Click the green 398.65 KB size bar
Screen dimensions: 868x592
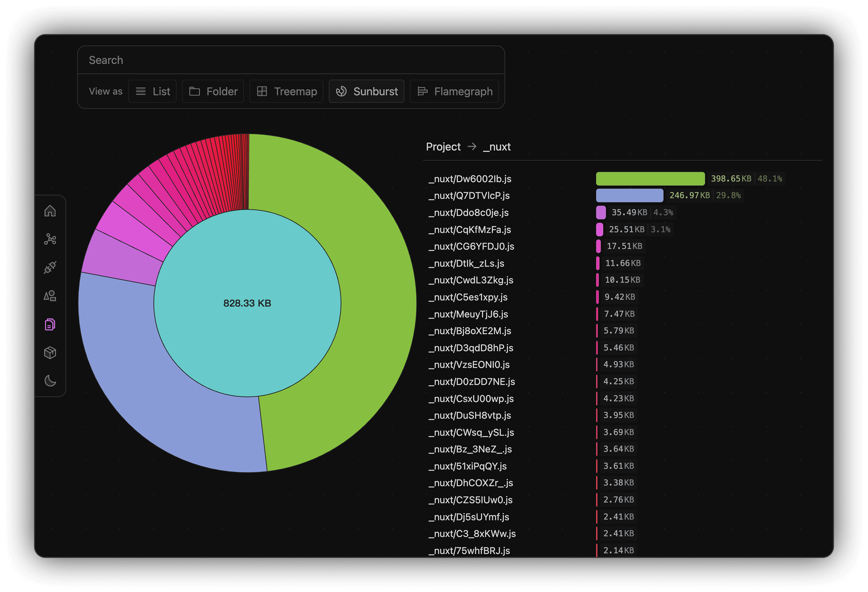click(650, 179)
